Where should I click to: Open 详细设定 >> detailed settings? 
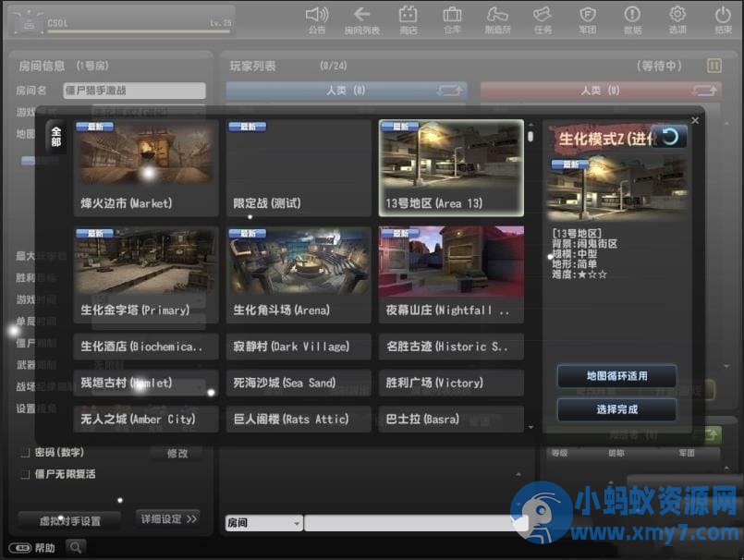tap(168, 518)
